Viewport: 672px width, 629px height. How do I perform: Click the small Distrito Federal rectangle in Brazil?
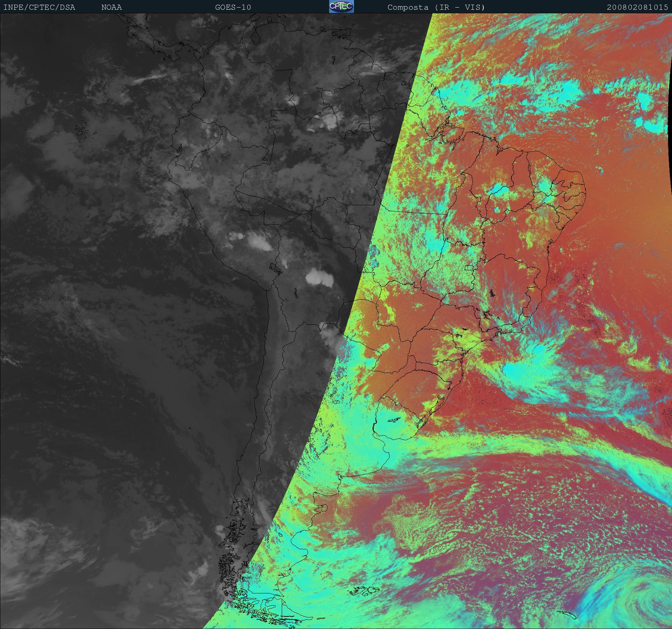[469, 267]
